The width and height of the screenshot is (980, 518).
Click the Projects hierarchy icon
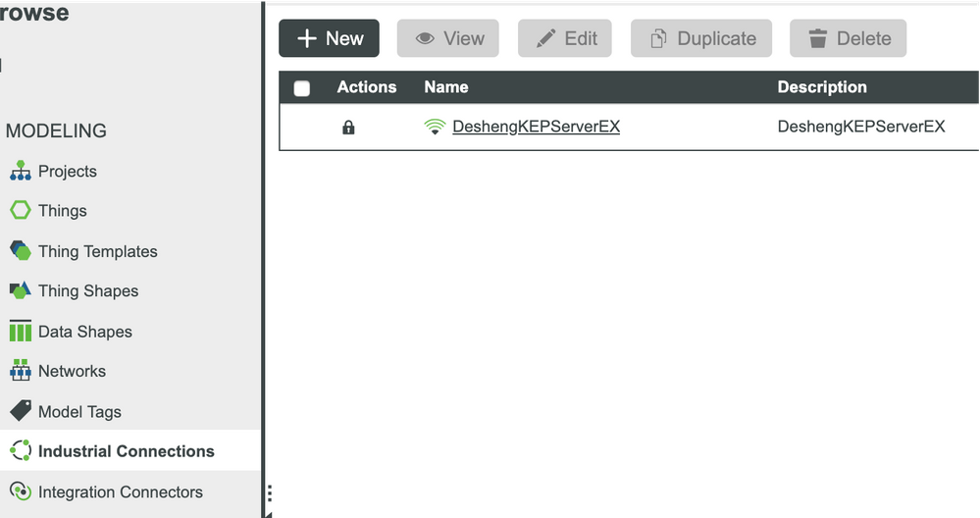(20, 171)
